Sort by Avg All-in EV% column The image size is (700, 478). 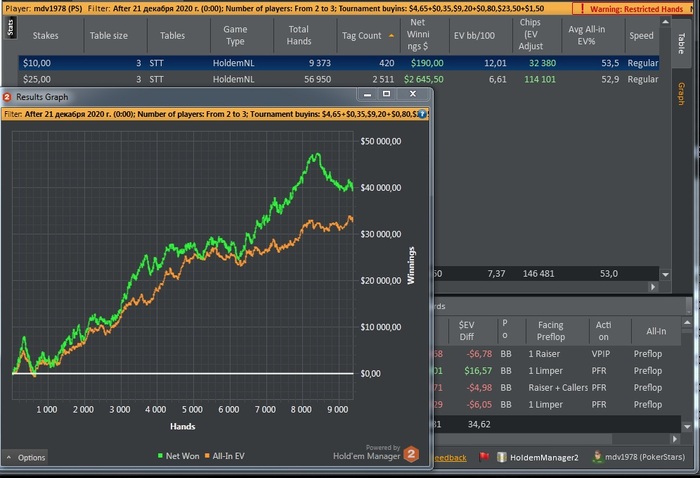(x=586, y=35)
